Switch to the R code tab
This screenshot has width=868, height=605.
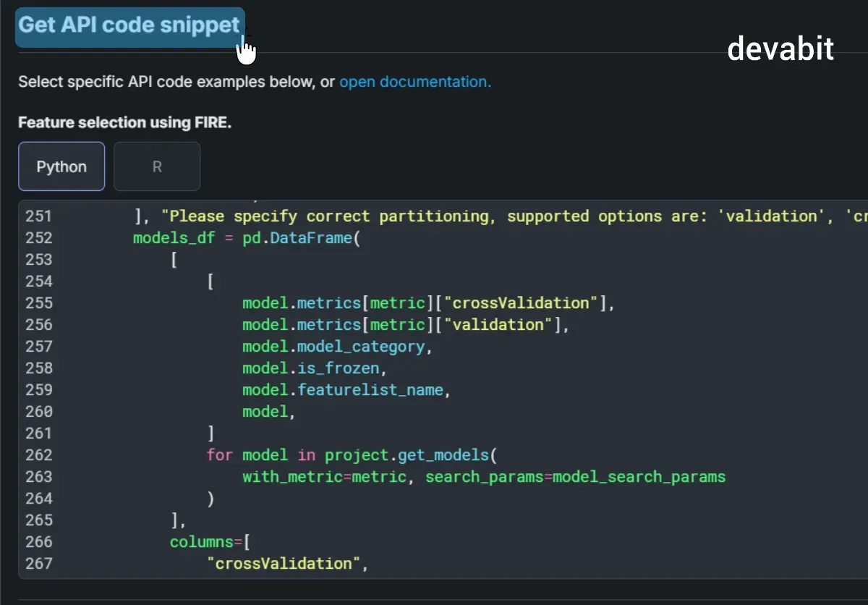pyautogui.click(x=157, y=166)
